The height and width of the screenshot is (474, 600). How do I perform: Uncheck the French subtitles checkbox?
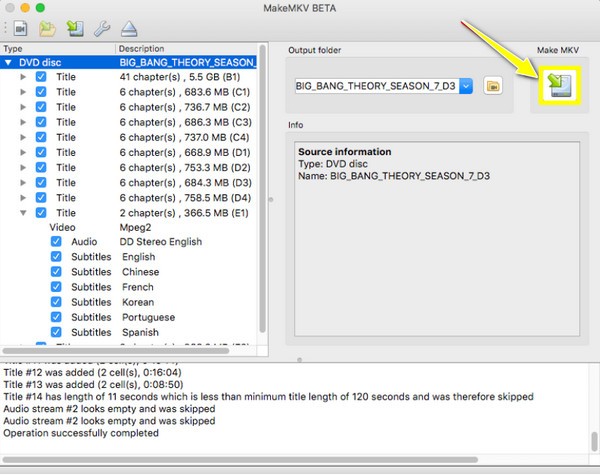coord(56,287)
